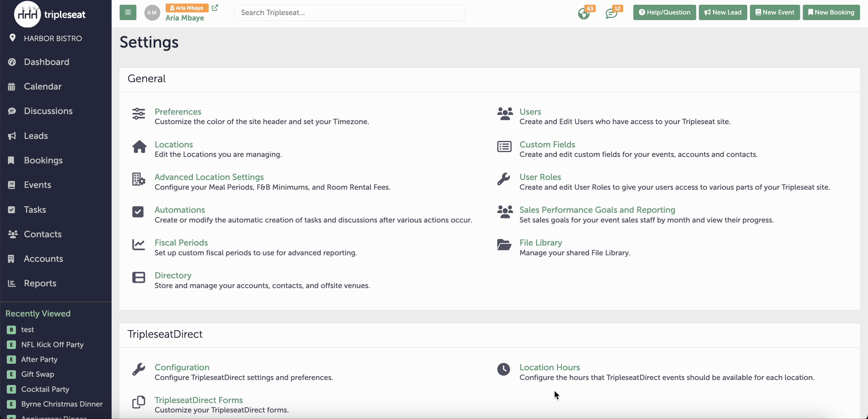
Task: Click the New Booking button
Action: (x=831, y=12)
